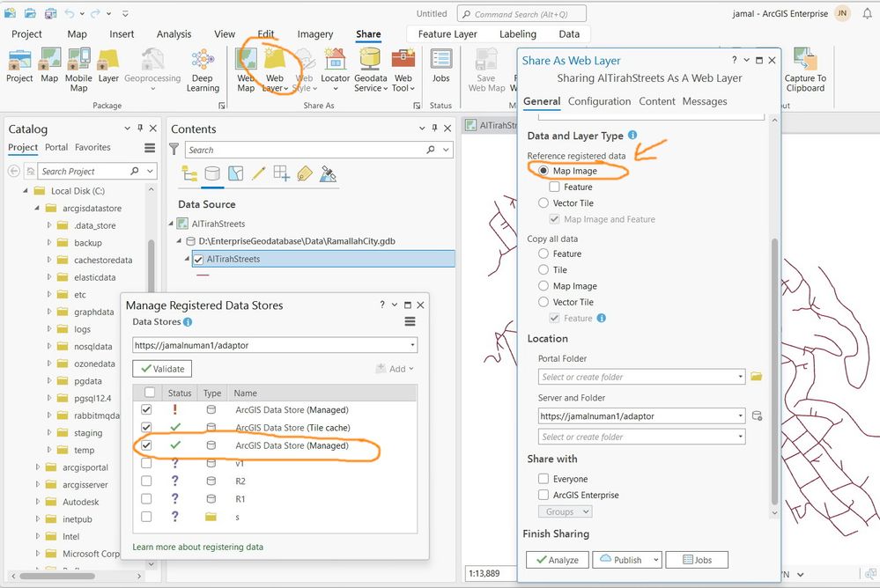
Task: Click the Layer package icon
Action: 108,59
